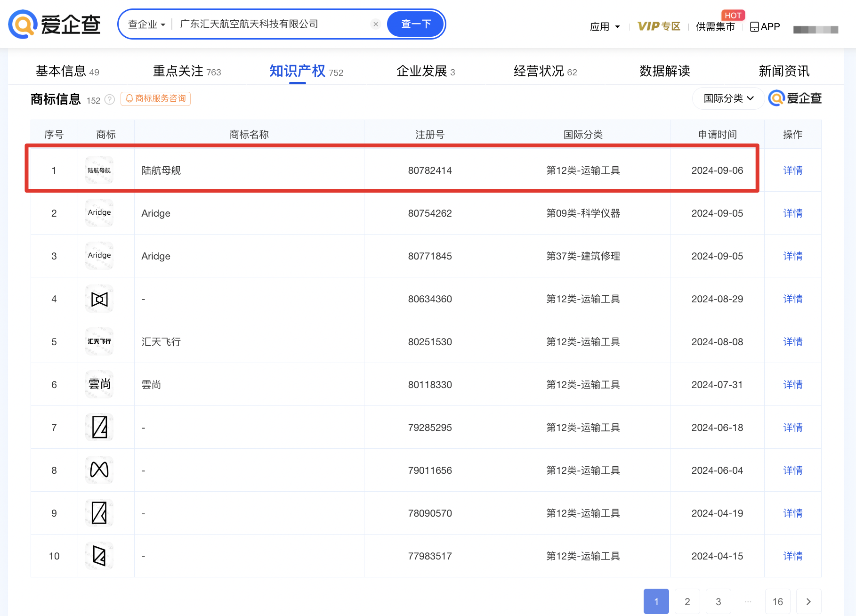856x616 pixels.
Task: Open 详情 link for 陆航母舰 trademark
Action: click(792, 170)
